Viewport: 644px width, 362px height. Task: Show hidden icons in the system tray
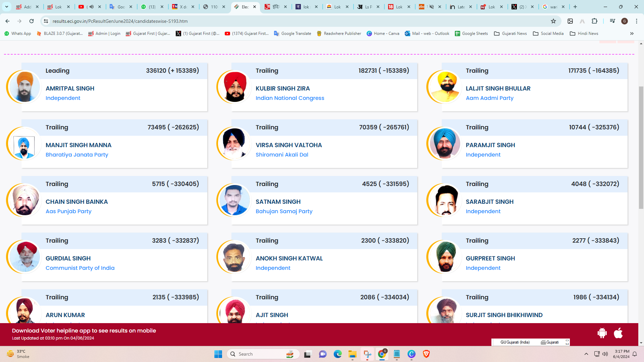(586, 354)
